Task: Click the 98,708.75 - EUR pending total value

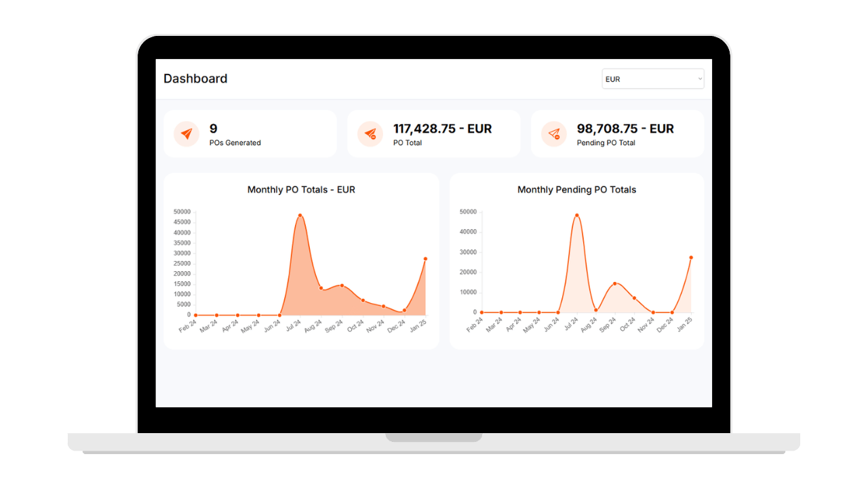Action: tap(625, 129)
